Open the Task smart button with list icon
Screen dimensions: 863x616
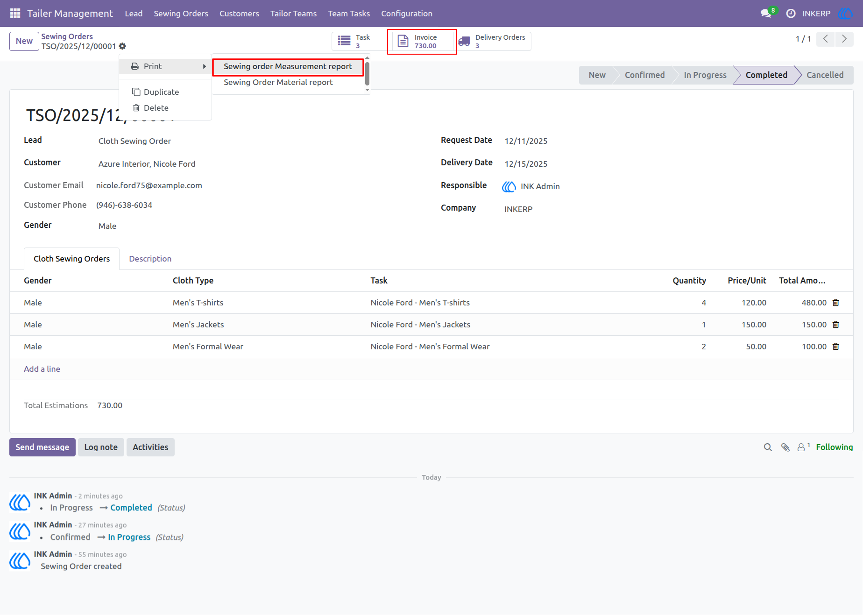point(360,41)
